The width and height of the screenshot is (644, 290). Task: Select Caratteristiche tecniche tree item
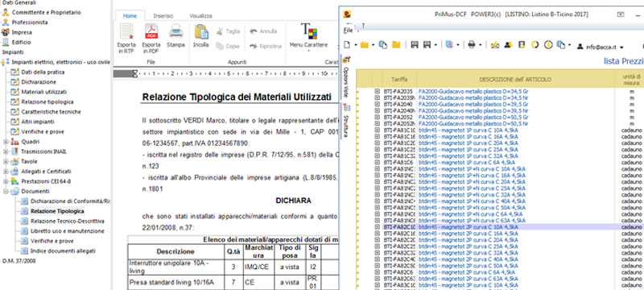51,112
